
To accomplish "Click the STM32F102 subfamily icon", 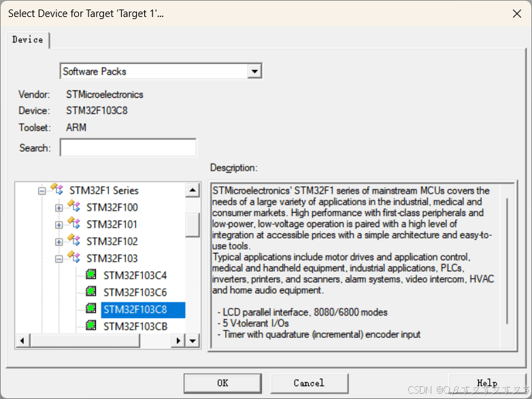I will coord(73,240).
